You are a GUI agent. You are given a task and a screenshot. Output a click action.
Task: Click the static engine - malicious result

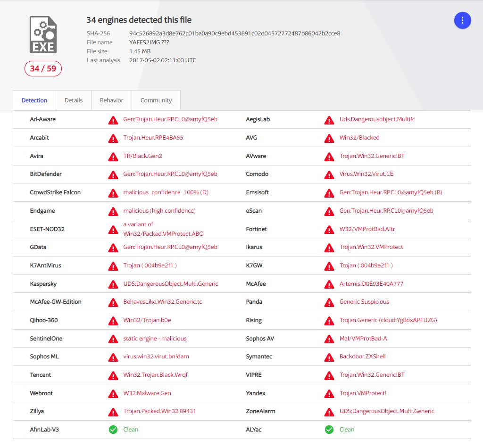(x=155, y=339)
